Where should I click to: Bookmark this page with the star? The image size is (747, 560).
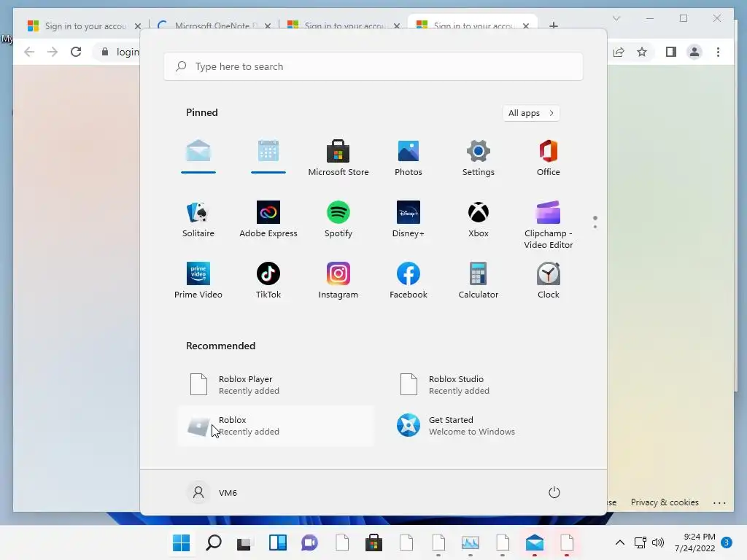[x=642, y=52]
